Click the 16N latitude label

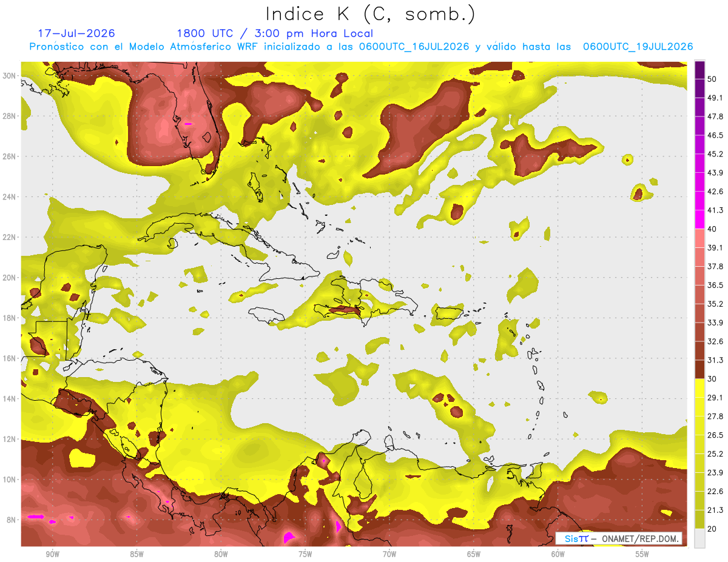point(10,358)
